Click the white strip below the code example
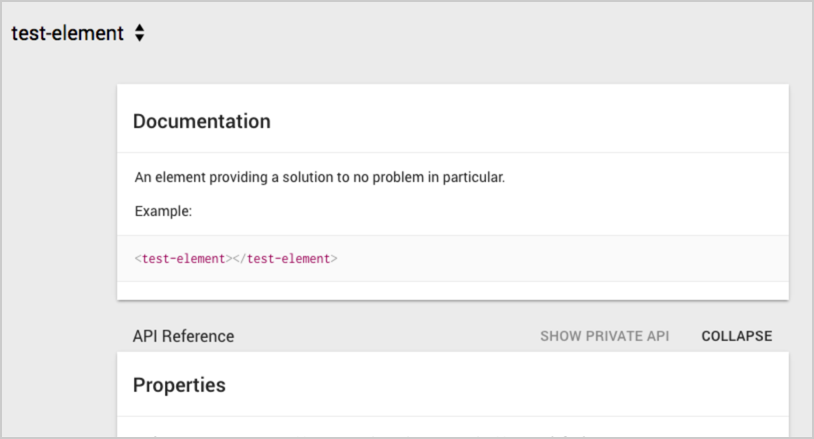 [453, 291]
